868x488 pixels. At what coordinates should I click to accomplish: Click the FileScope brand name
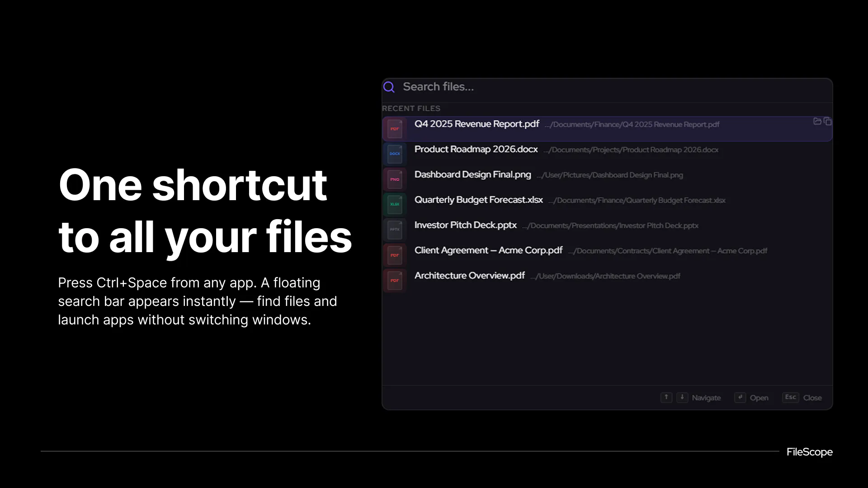point(810,452)
